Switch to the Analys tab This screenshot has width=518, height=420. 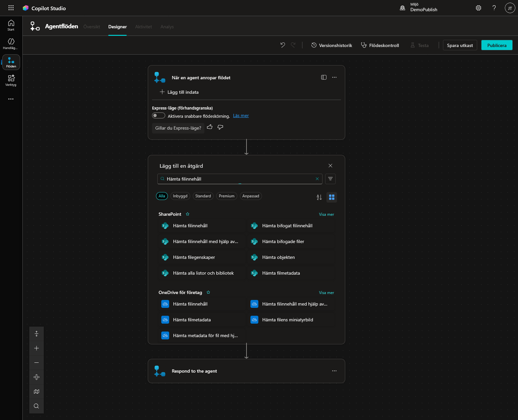(x=167, y=27)
